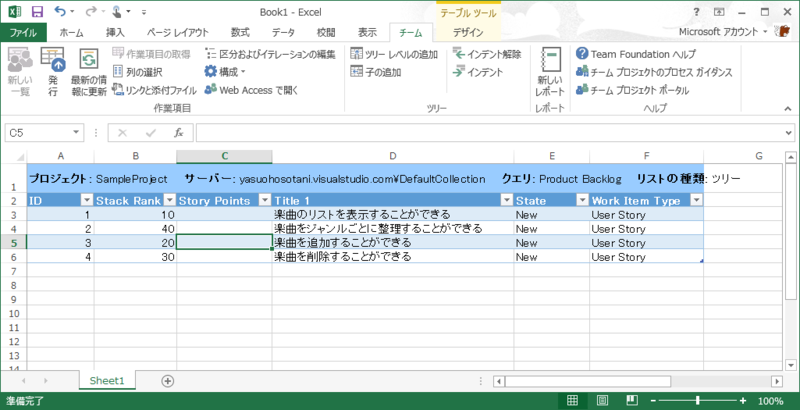Open Team Foundation ヘルプ
The image size is (800, 410).
(636, 54)
